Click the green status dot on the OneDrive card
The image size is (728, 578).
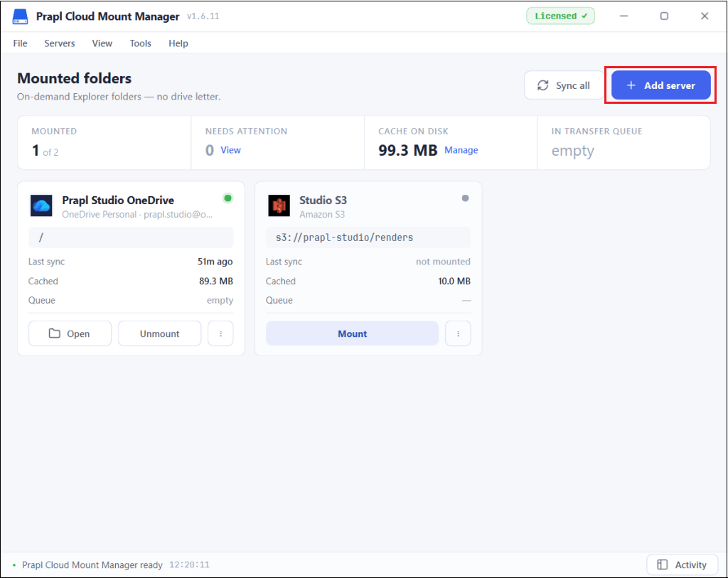pos(228,198)
